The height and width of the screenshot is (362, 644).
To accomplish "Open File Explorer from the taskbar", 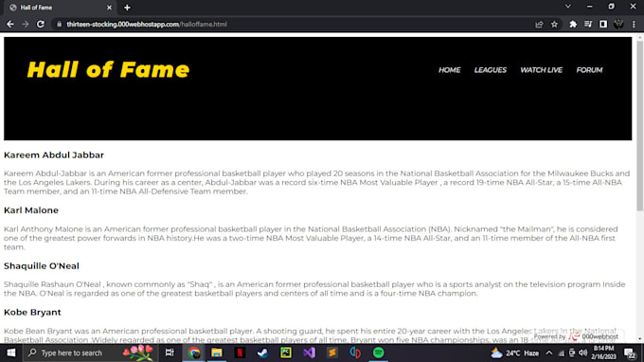I will coord(217,353).
